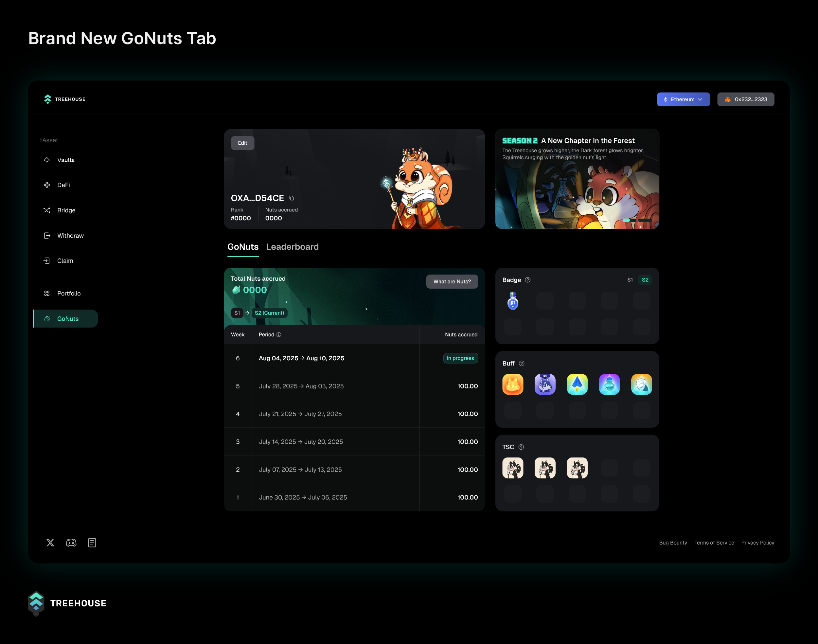Open the Badge help icon
The image size is (818, 644).
tap(528, 280)
